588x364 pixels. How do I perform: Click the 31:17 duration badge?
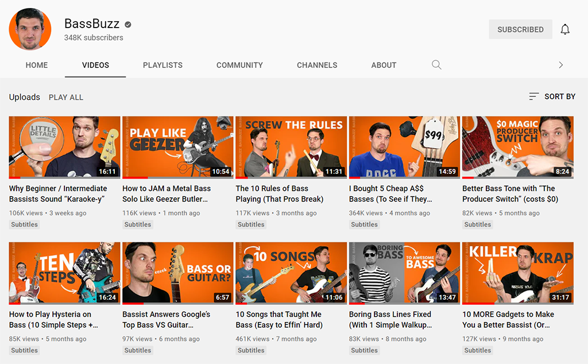(560, 297)
